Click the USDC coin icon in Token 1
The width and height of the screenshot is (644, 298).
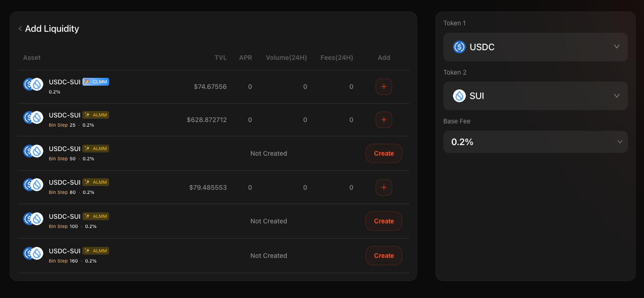click(x=459, y=47)
